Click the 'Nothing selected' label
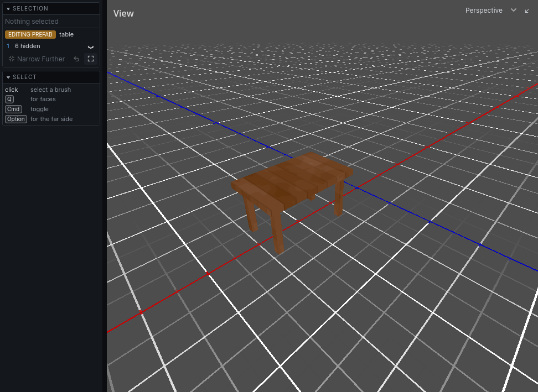This screenshot has height=392, width=538. click(x=32, y=21)
